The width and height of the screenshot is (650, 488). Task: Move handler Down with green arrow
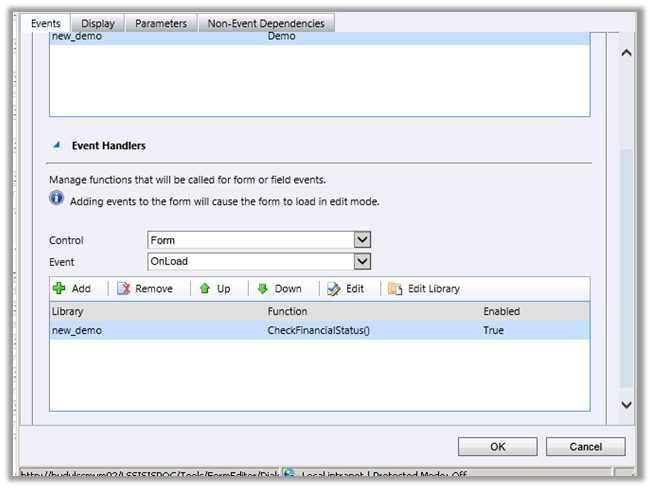262,289
